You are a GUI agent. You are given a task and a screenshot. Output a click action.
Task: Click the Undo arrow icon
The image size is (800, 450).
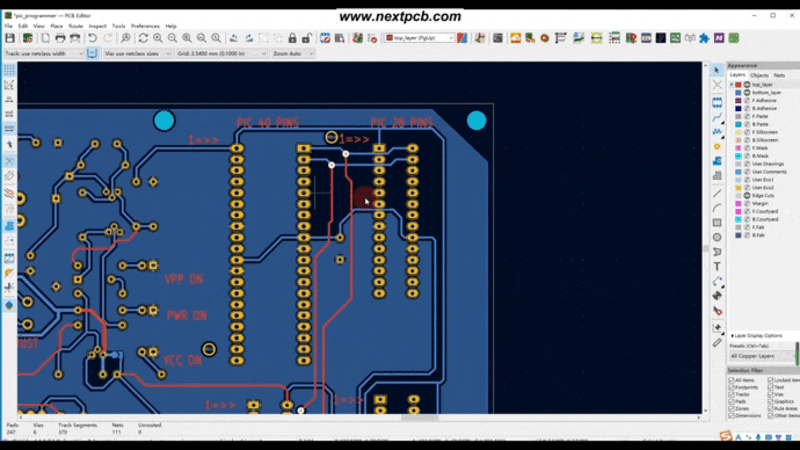click(x=92, y=38)
